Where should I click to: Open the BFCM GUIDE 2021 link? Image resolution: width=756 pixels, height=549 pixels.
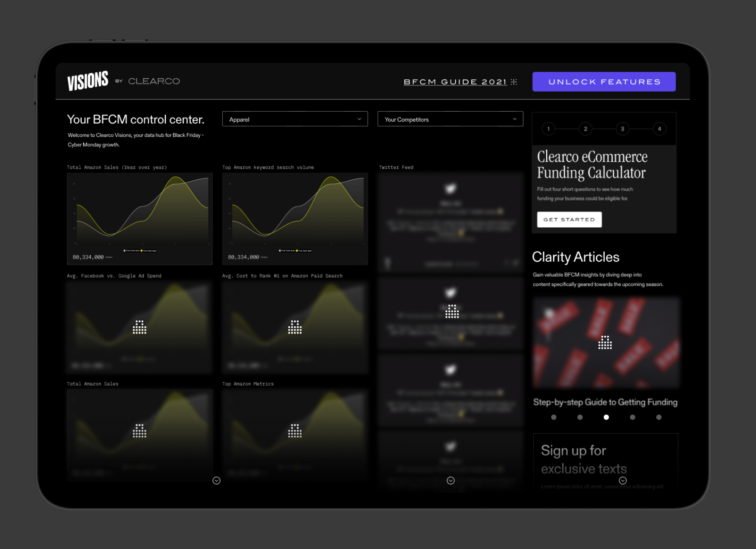[x=455, y=82]
